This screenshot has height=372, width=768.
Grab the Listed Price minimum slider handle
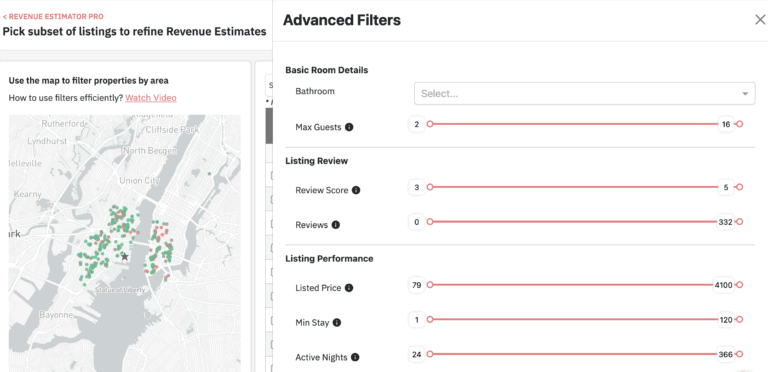coord(430,285)
